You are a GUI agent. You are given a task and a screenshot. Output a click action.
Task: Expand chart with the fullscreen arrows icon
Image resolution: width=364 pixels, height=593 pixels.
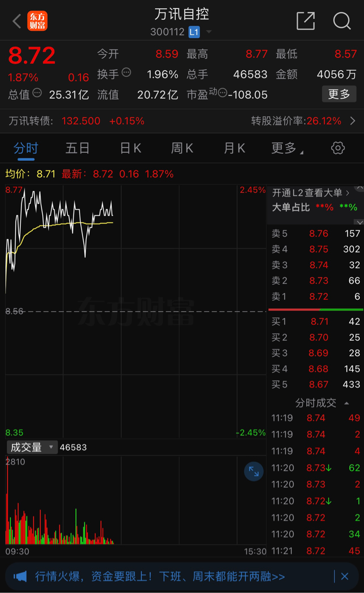(x=254, y=472)
